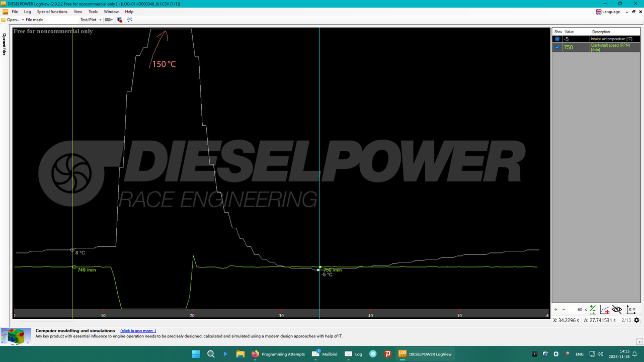Click the yellow cursor marker at 8 °C

(72, 250)
